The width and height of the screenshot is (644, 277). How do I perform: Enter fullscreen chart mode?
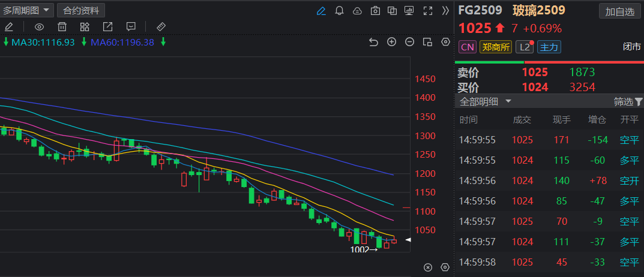(428, 11)
